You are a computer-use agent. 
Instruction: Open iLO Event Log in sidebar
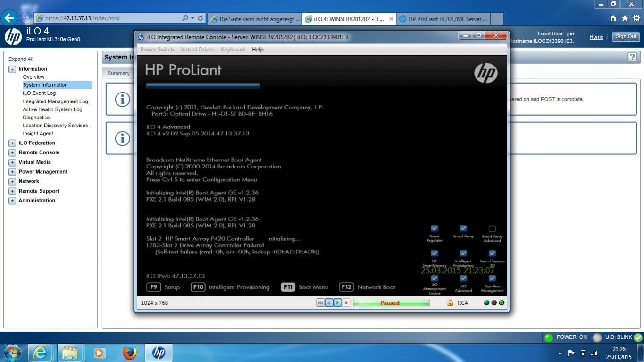(39, 93)
